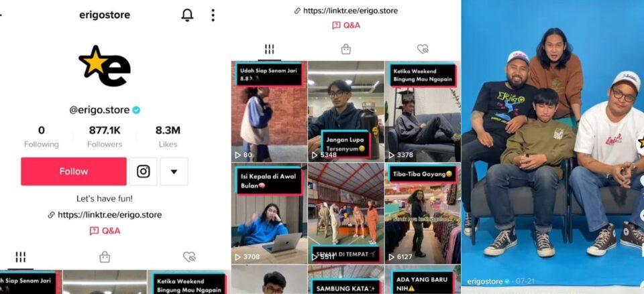The image size is (644, 294).
Task: Select liked videos tab in middle panel
Action: click(x=423, y=50)
